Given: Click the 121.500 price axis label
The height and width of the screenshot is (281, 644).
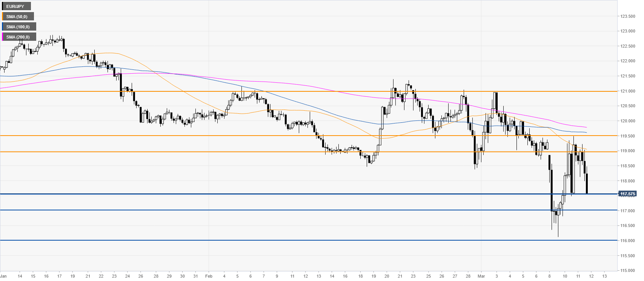Looking at the screenshot, I should 628,76.
